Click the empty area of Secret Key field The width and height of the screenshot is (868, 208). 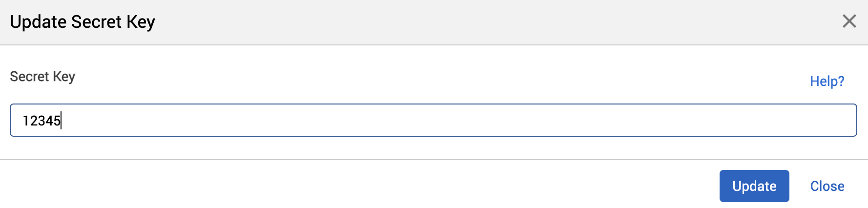tap(439, 120)
